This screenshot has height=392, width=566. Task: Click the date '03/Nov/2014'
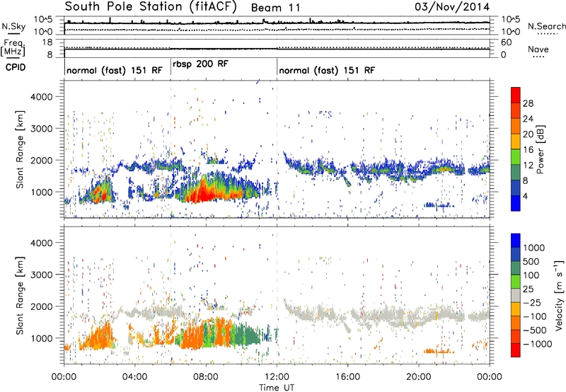tap(452, 7)
